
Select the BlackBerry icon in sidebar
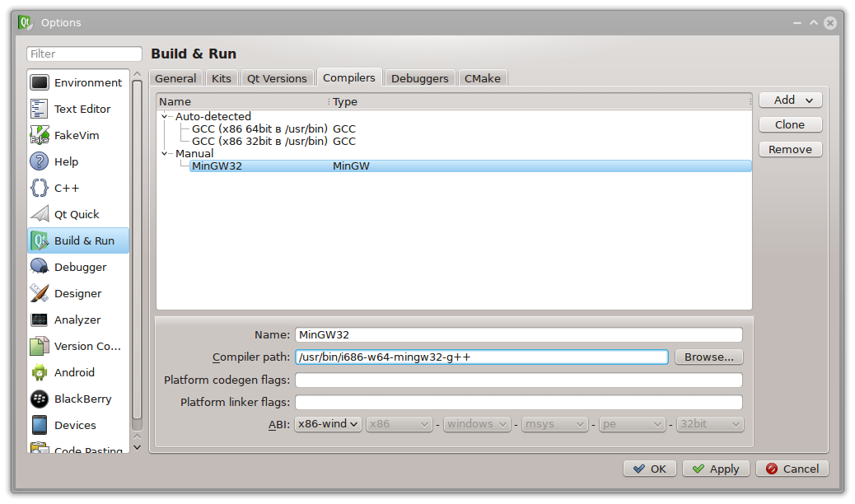[40, 399]
